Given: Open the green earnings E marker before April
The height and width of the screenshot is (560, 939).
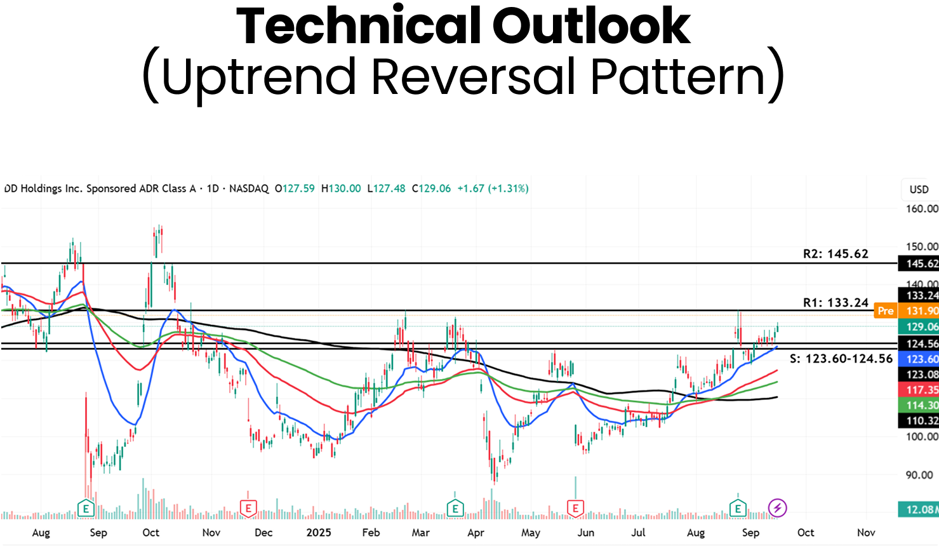Looking at the screenshot, I should pos(455,508).
